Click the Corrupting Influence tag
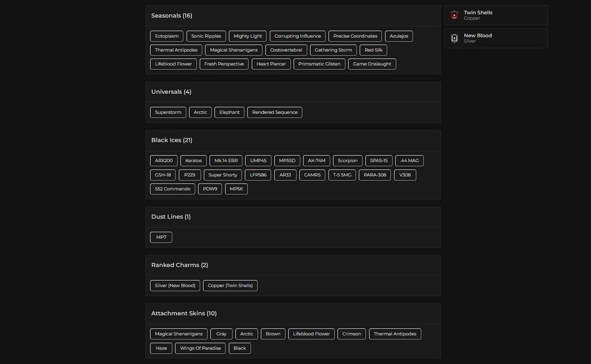Image resolution: width=591 pixels, height=364 pixels. [298, 36]
